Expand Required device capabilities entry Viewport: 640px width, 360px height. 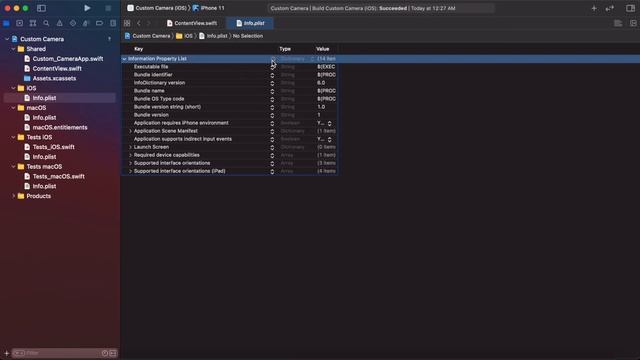point(130,155)
